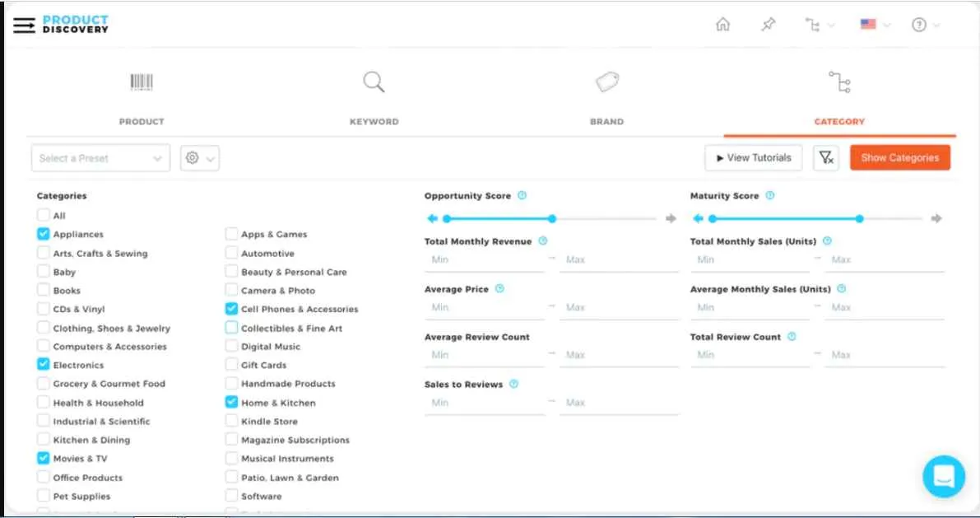Image resolution: width=980 pixels, height=518 pixels.
Task: Click the pin icon in the top bar
Action: pyautogui.click(x=767, y=25)
